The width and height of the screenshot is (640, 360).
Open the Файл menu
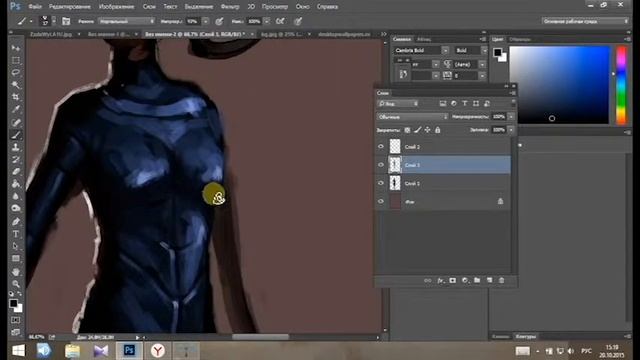click(35, 7)
